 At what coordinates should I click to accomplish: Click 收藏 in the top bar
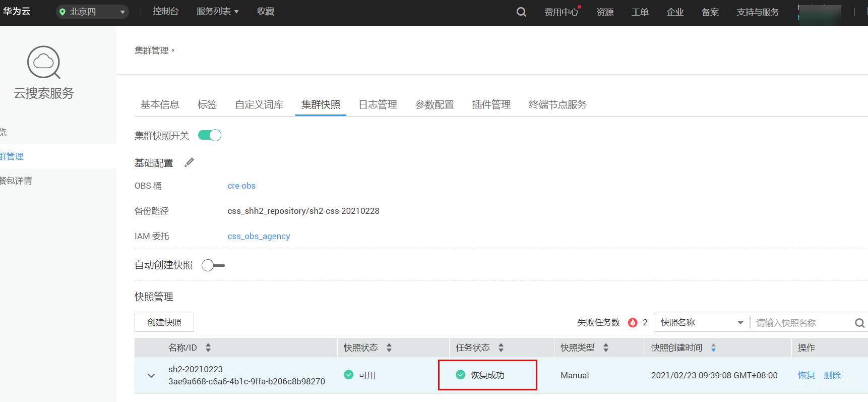tap(266, 12)
